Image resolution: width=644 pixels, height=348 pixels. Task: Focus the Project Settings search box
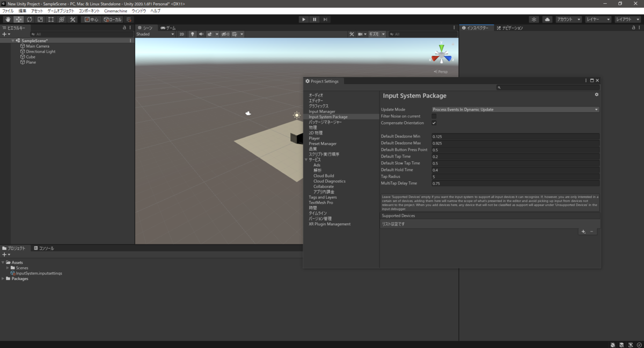(x=547, y=87)
